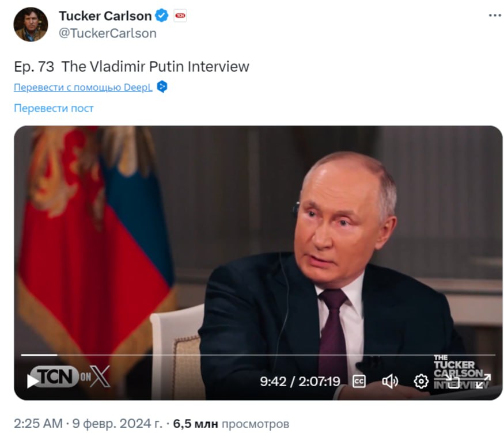Enable picture-in-picture mode
This screenshot has height=442, width=504.
click(452, 381)
